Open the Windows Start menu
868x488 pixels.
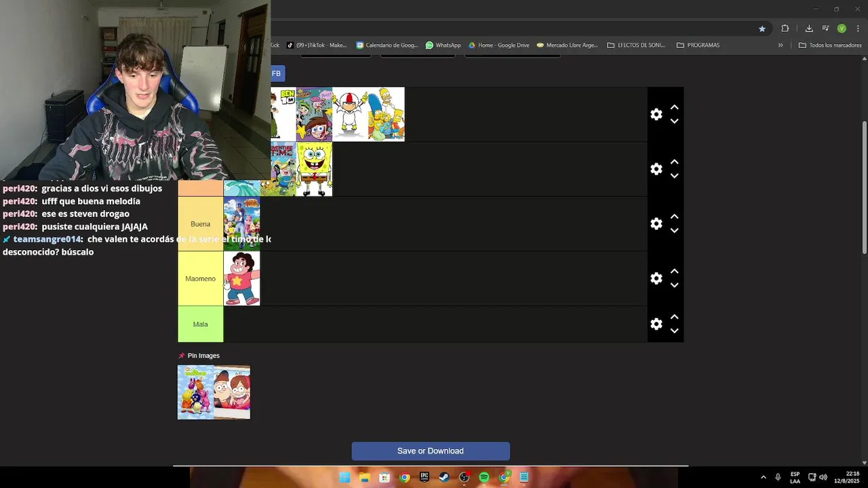[x=344, y=477]
